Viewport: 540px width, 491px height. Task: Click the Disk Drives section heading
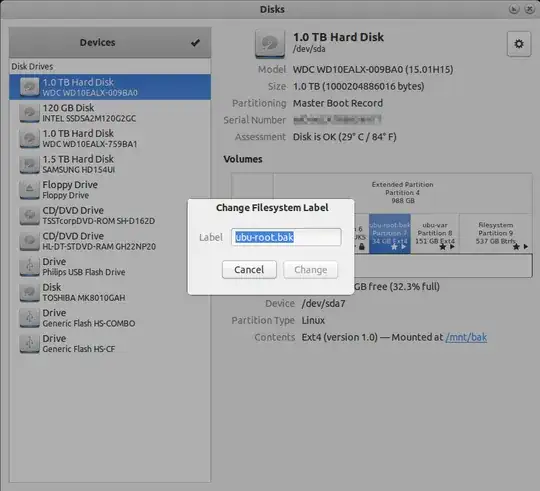coord(32,66)
